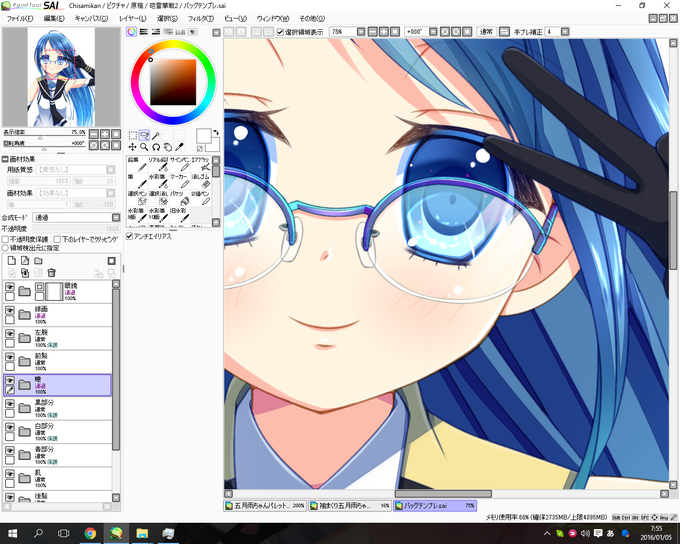Screen dimensions: 680x544
Task: Choose the エアブラシ airbrush tool
Action: point(201,164)
